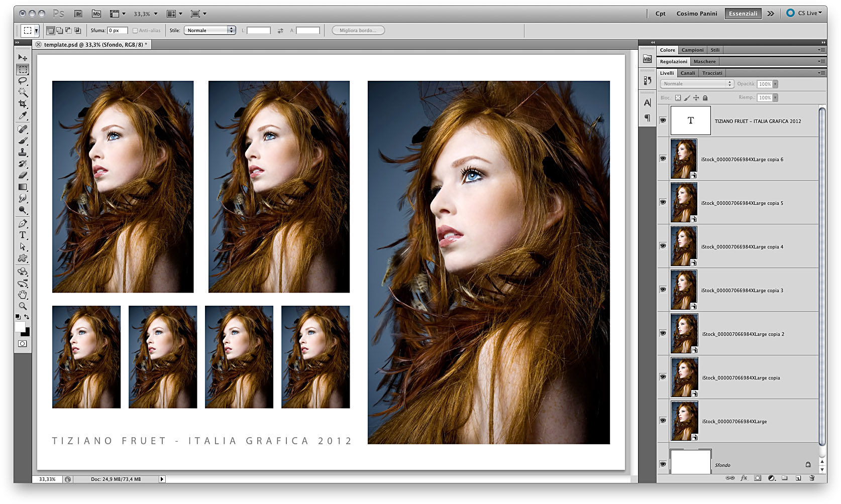This screenshot has width=841, height=504.
Task: Pick the Eyedropper tool
Action: (x=23, y=116)
